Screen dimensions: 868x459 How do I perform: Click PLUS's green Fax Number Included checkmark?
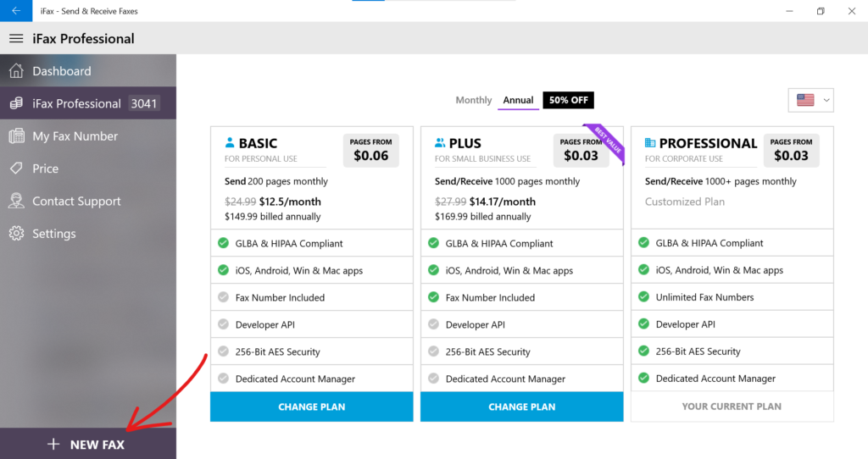point(433,297)
